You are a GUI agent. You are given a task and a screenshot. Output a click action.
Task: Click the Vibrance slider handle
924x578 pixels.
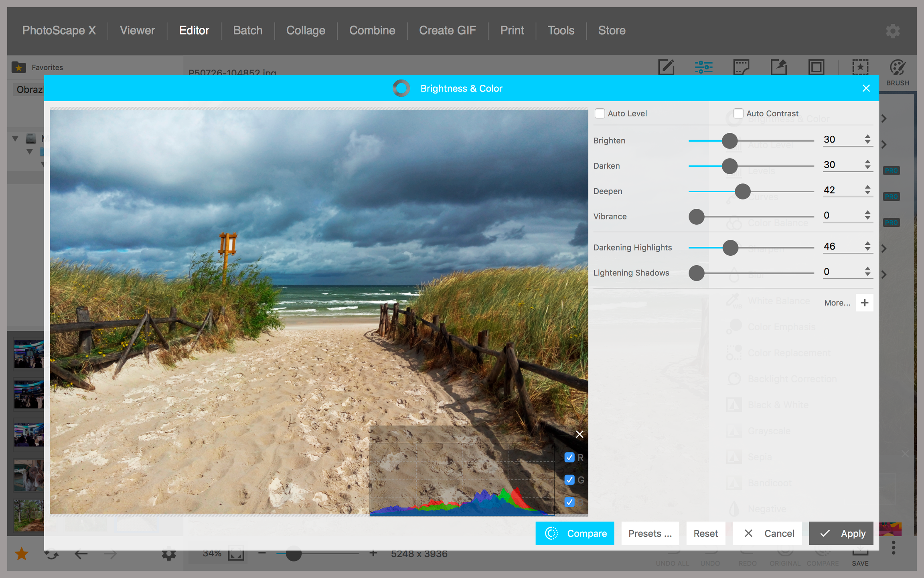[x=697, y=217]
